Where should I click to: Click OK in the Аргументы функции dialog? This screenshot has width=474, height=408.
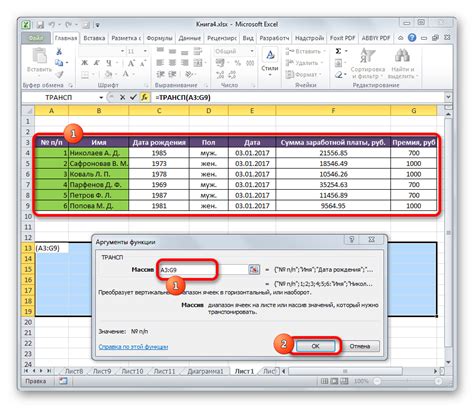[x=315, y=346]
